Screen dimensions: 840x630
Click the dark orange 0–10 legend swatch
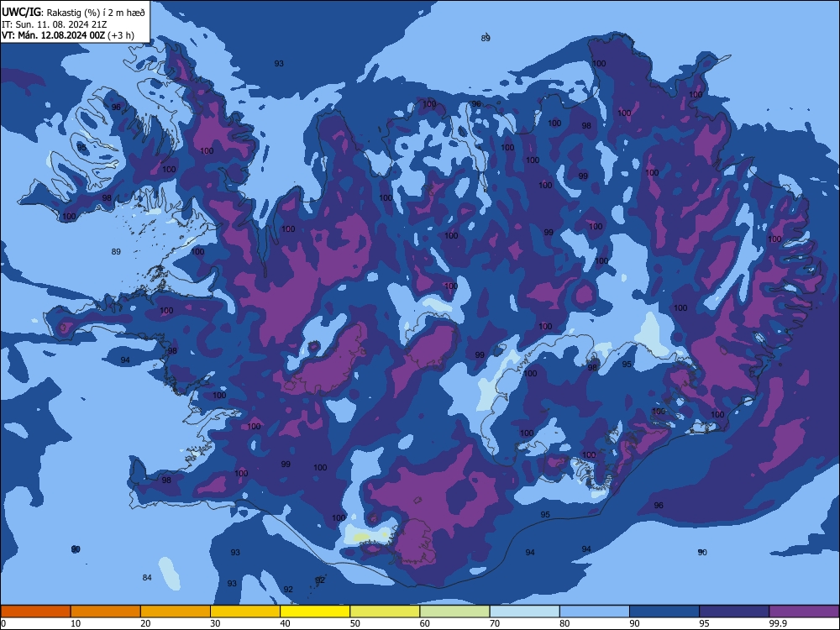35,612
